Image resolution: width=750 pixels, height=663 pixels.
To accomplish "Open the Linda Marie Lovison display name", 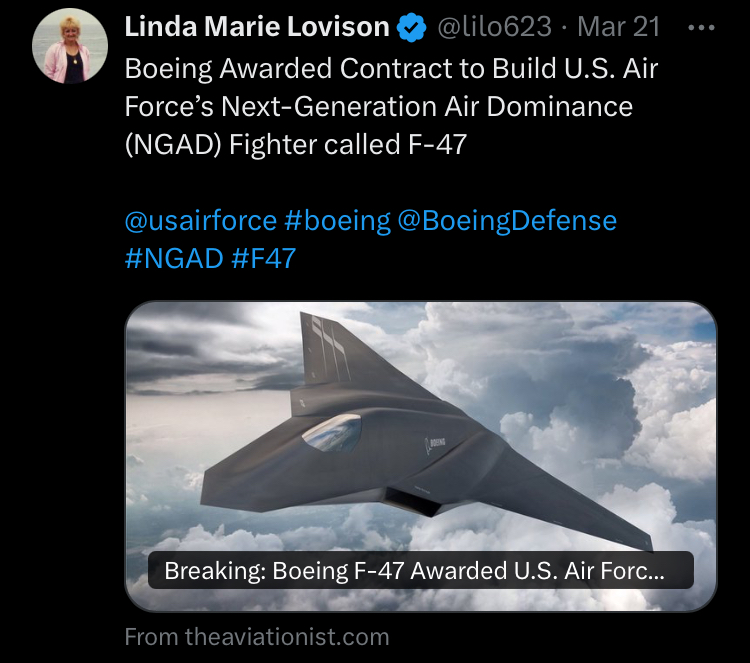I will click(256, 28).
